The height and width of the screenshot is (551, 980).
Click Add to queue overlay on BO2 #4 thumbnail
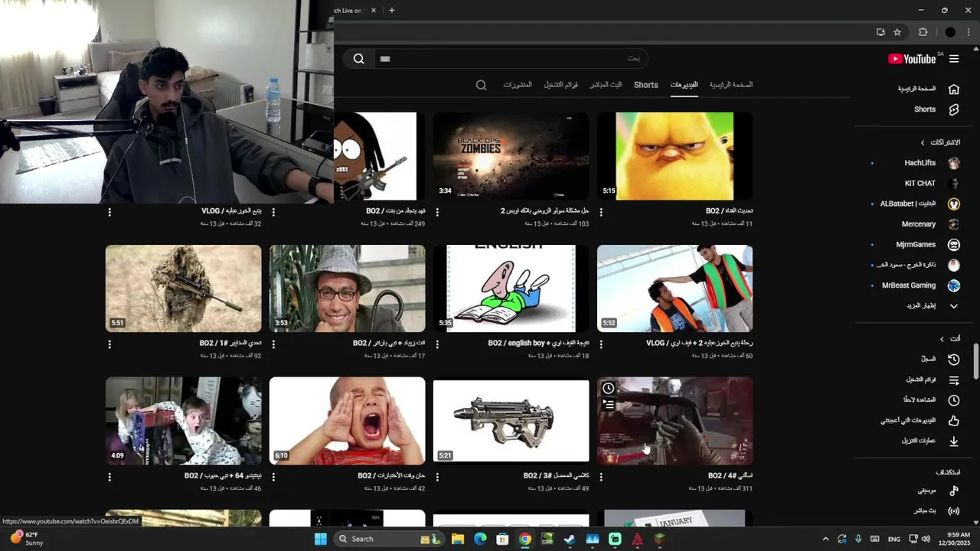pos(608,403)
